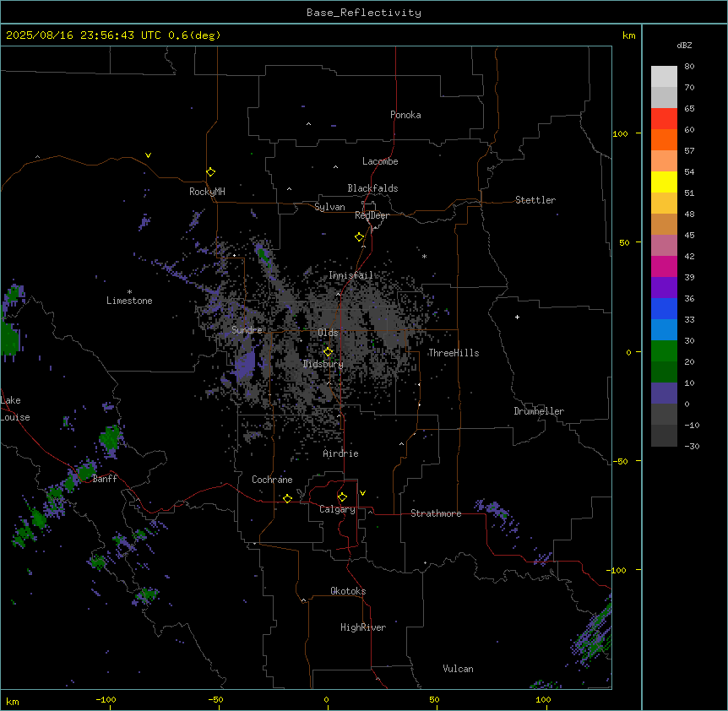Select the violet purple swatch near 39 dBZ
728x711 pixels.
(x=664, y=288)
